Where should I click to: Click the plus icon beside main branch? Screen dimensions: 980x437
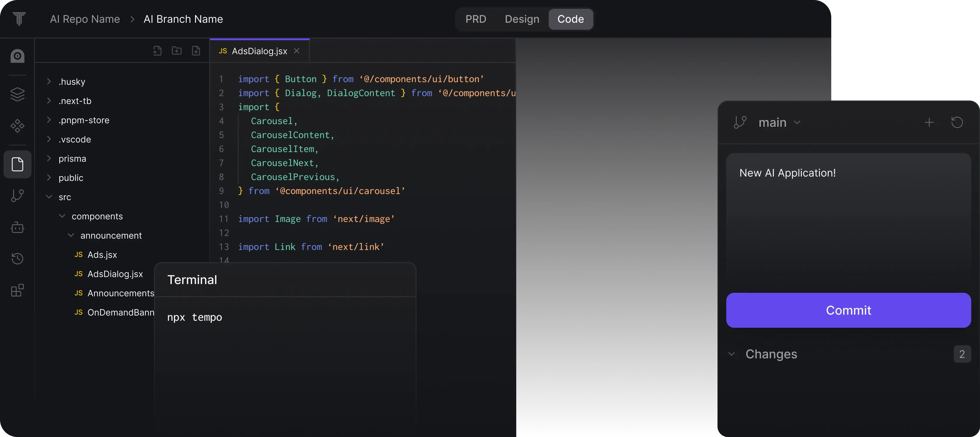point(929,122)
